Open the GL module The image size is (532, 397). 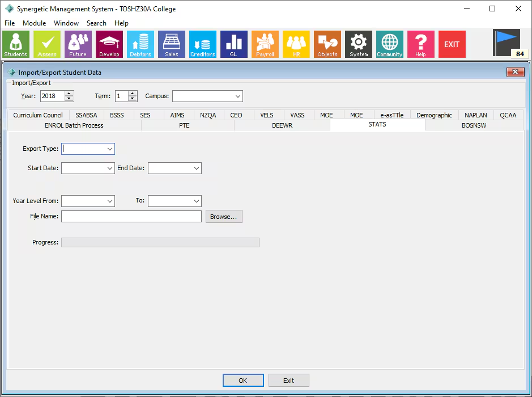pos(234,44)
